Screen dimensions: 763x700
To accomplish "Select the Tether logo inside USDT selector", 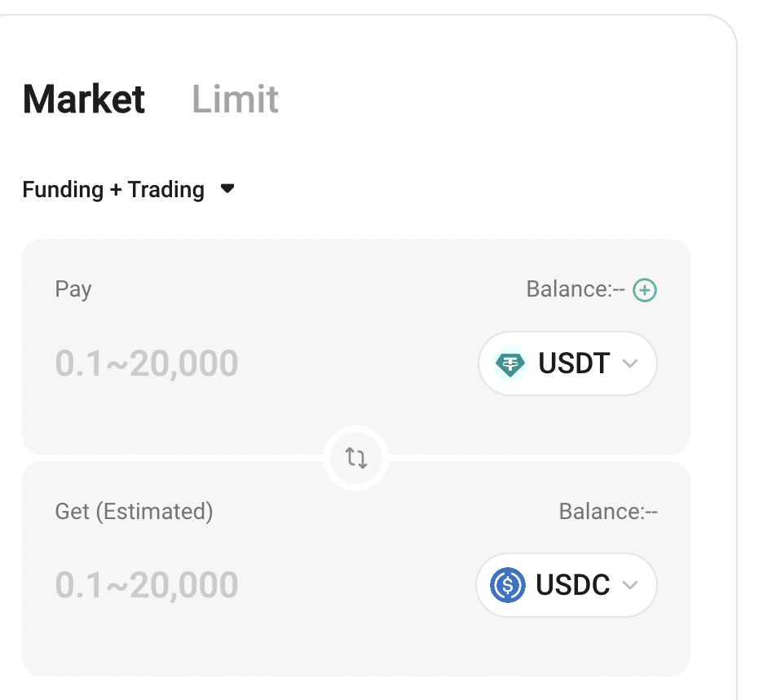I will click(x=509, y=363).
